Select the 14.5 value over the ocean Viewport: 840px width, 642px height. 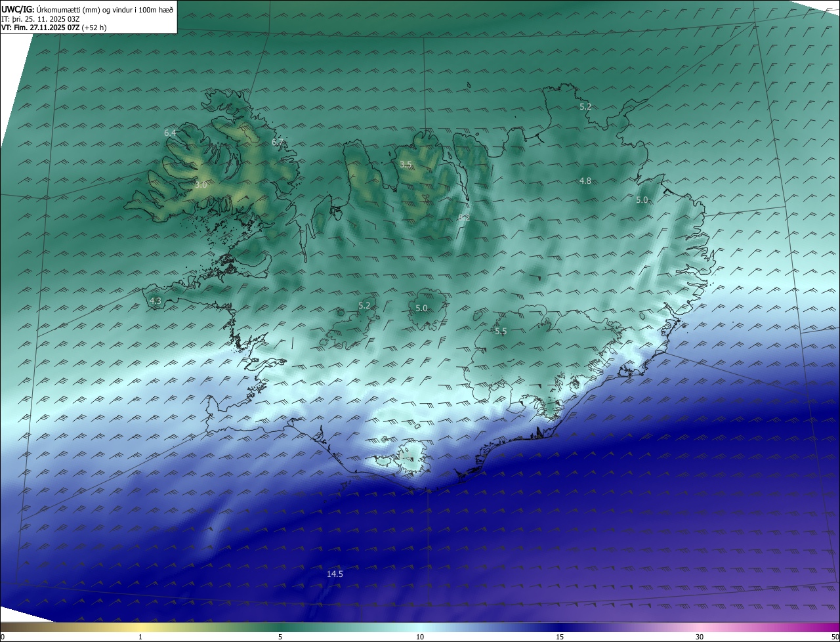335,574
